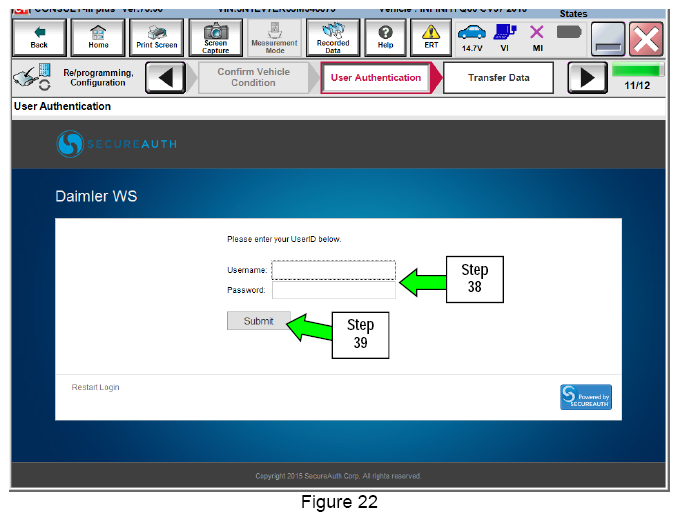The height and width of the screenshot is (521, 679).
Task: Click the ERT warning icon
Action: click(x=431, y=38)
